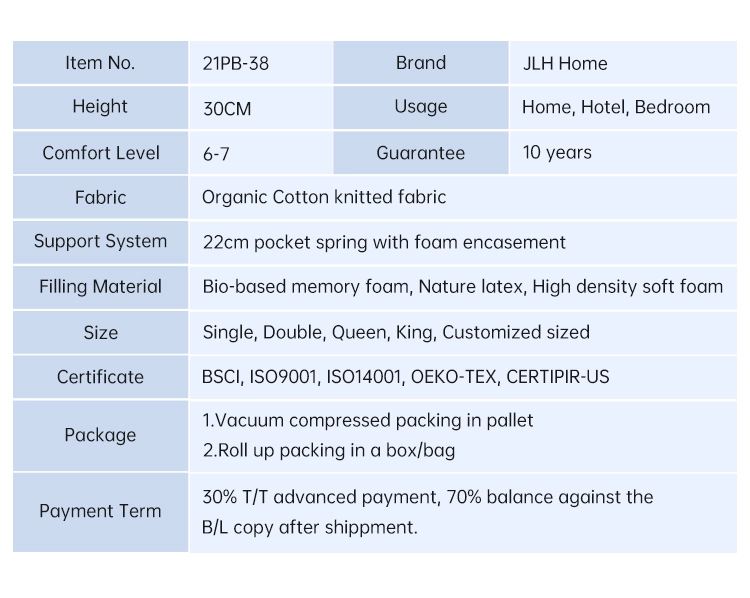Image resolution: width=750 pixels, height=598 pixels.
Task: Click the Vacuum compressed packing line
Action: pos(367,420)
